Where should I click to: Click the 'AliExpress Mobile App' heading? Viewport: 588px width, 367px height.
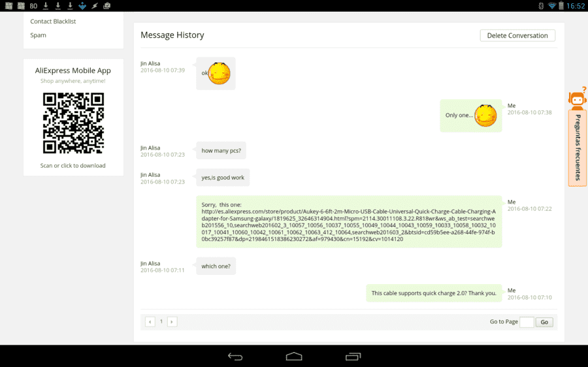[x=73, y=71]
